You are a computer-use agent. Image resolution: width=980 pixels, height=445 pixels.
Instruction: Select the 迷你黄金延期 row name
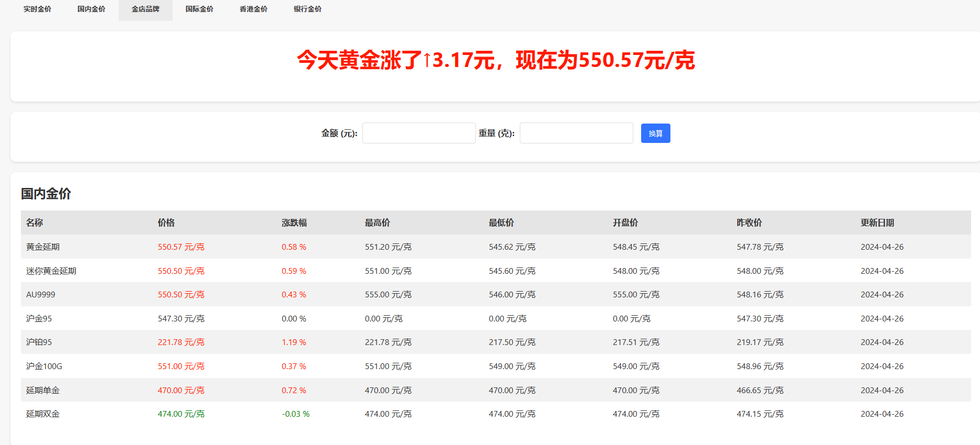[x=51, y=271]
